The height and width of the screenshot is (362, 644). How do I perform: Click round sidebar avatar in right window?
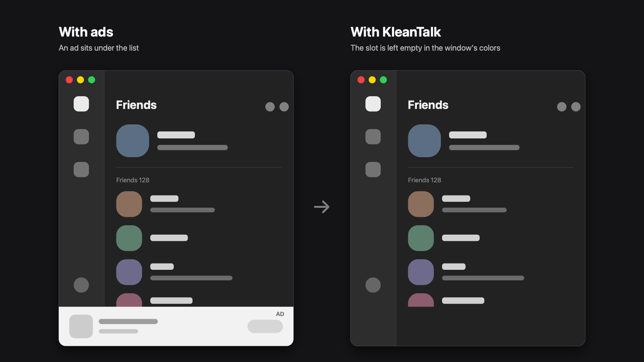(x=373, y=285)
